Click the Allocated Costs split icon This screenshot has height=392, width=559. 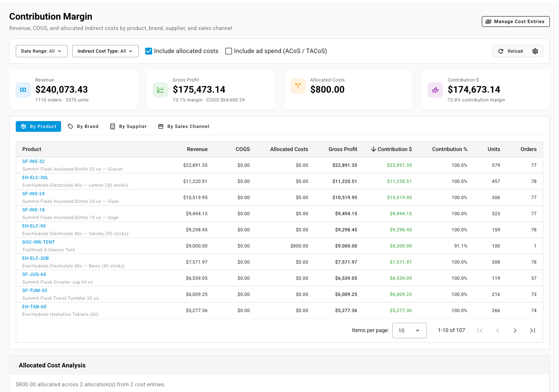point(298,86)
